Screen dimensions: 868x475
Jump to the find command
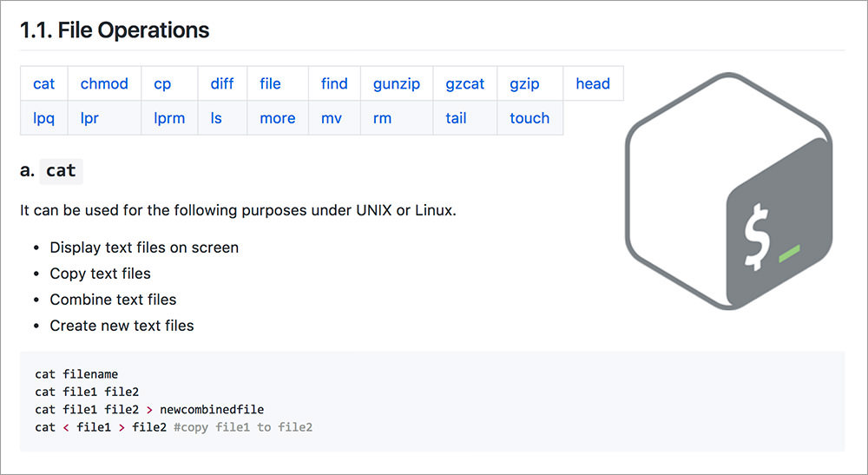pos(334,84)
